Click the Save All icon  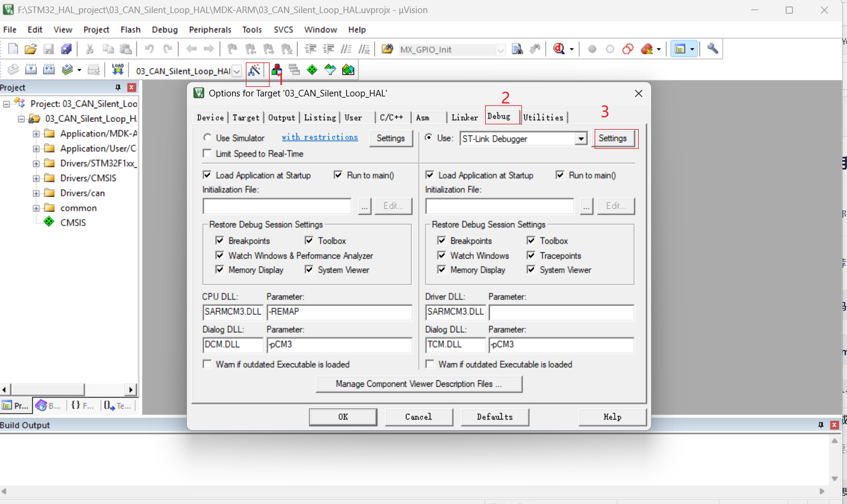67,49
